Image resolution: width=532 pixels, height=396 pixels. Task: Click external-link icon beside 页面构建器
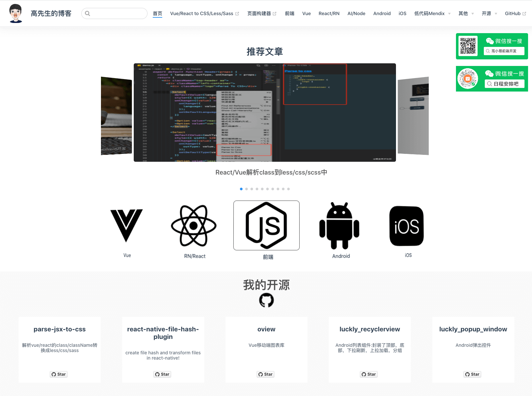click(275, 14)
